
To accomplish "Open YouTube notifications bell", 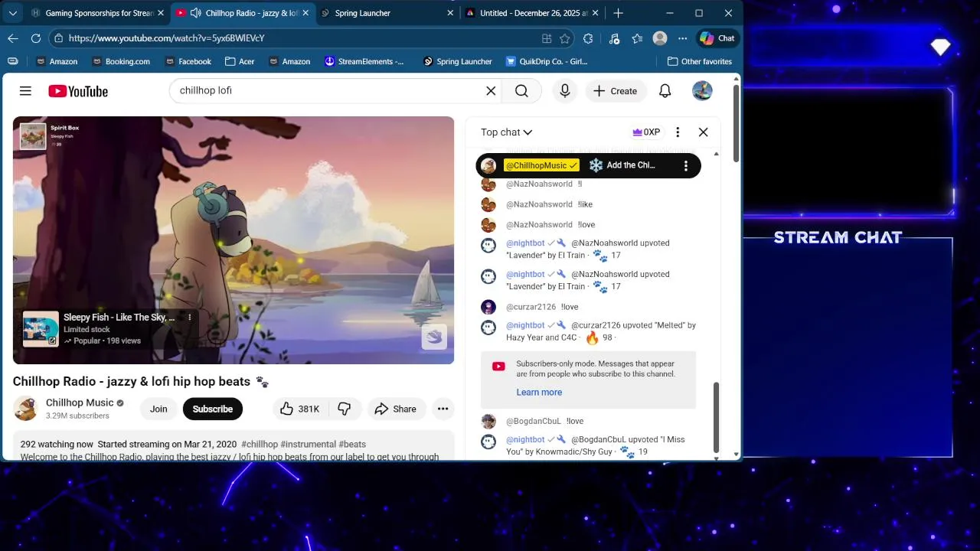I will [x=665, y=91].
